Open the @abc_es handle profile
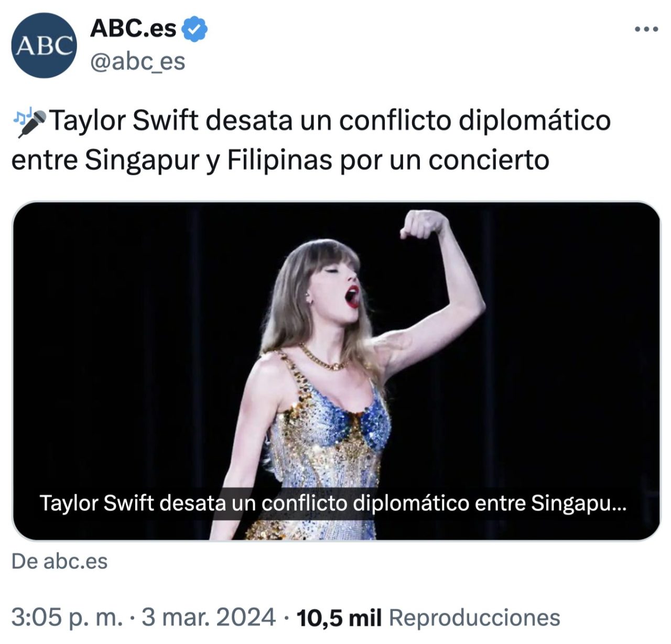The height and width of the screenshot is (644, 671). [138, 62]
